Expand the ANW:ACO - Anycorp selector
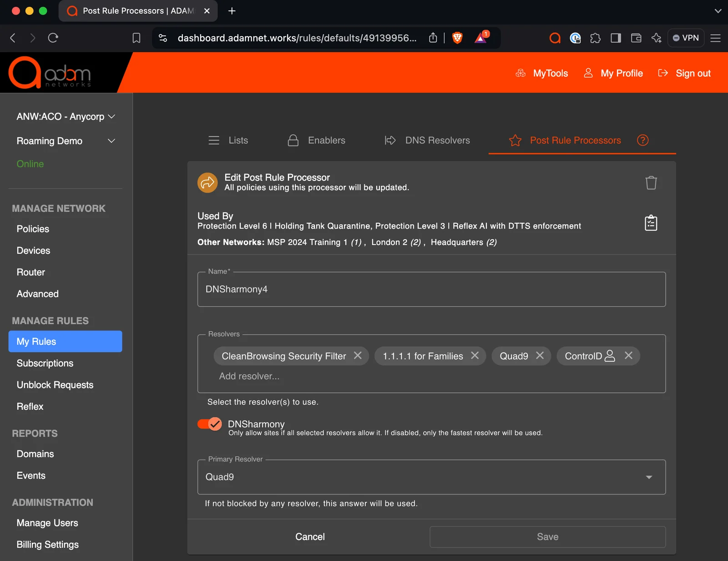 pos(66,117)
